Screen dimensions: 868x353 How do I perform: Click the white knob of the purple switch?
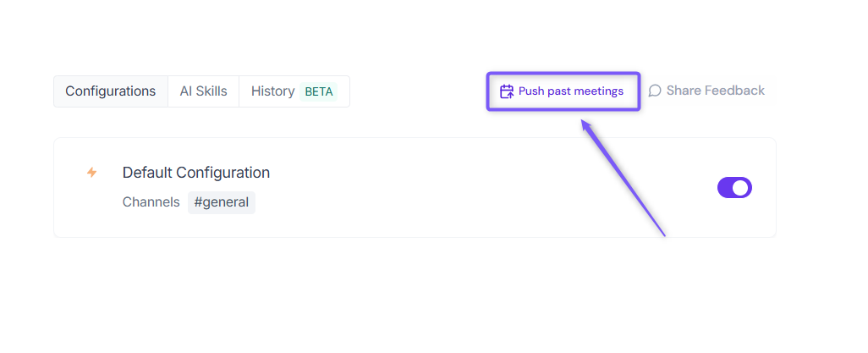click(x=741, y=188)
